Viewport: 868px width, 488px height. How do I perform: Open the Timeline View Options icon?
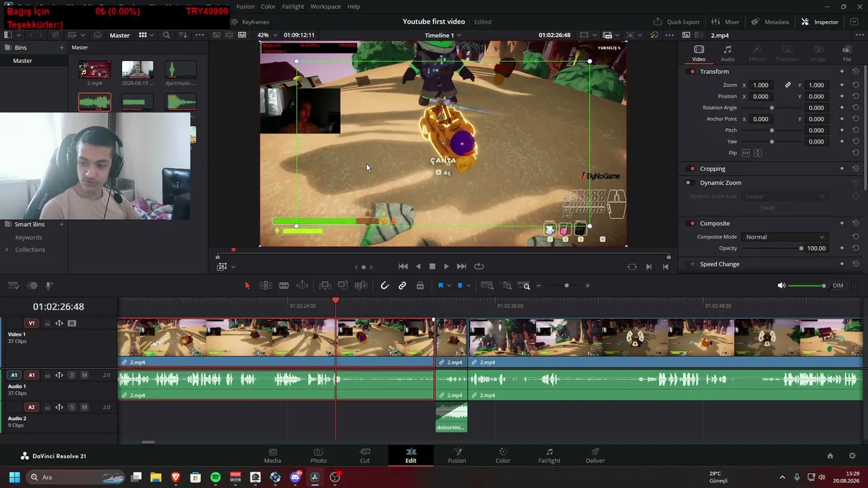point(13,285)
